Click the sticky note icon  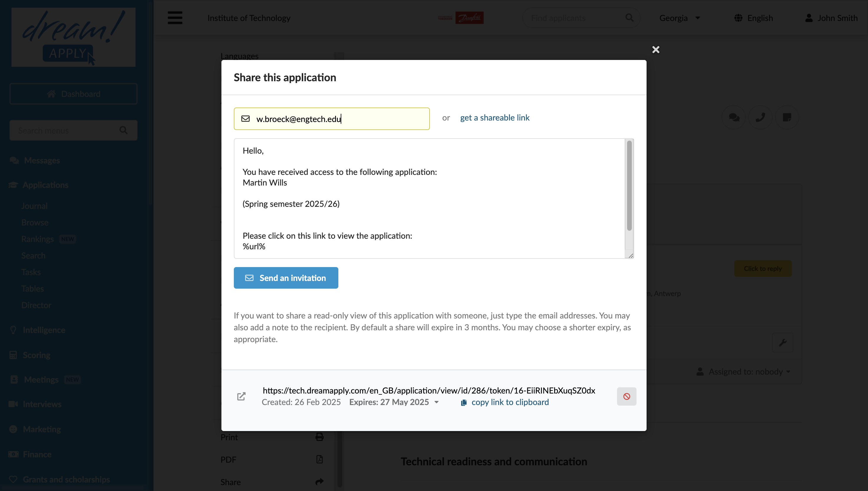point(787,117)
